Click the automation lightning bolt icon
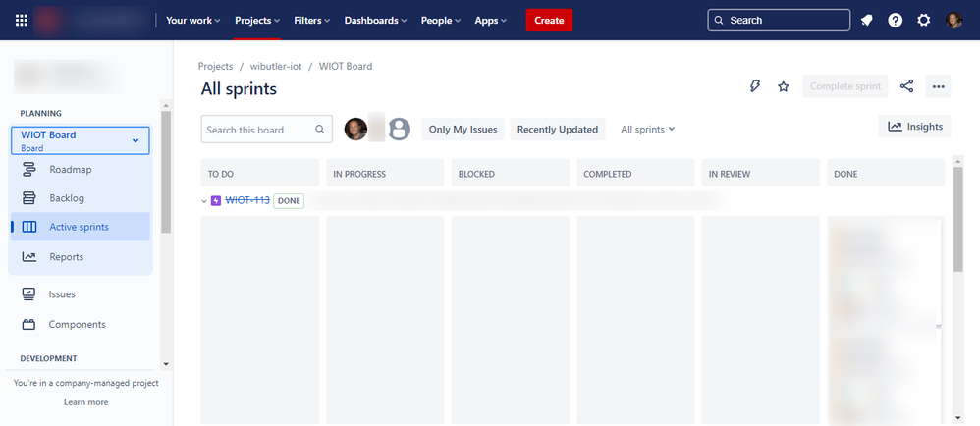 (x=754, y=86)
